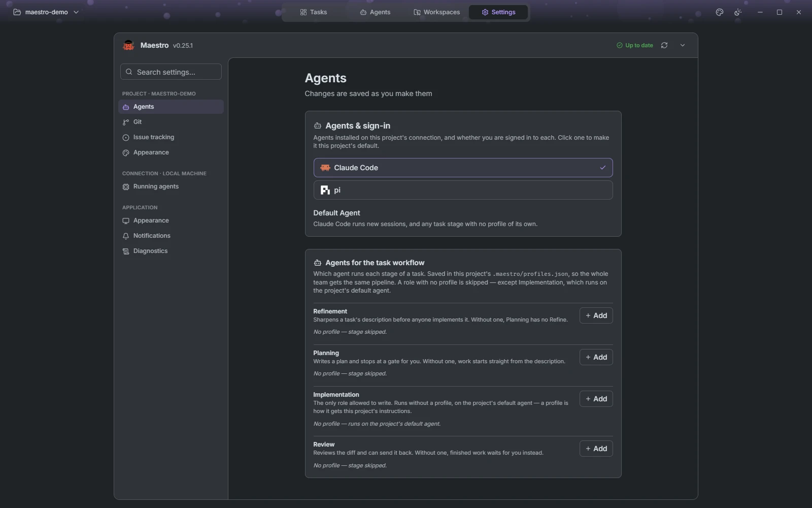Switch to the Agents tab

click(x=375, y=12)
